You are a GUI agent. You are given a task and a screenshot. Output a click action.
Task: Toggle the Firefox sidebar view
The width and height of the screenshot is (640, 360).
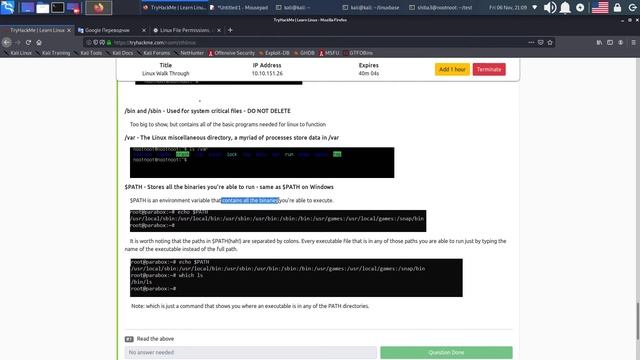tap(610, 42)
